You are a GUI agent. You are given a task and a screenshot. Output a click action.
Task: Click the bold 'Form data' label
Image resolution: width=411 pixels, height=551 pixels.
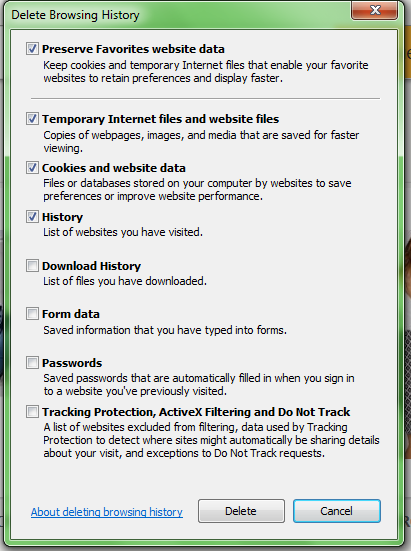coord(71,314)
